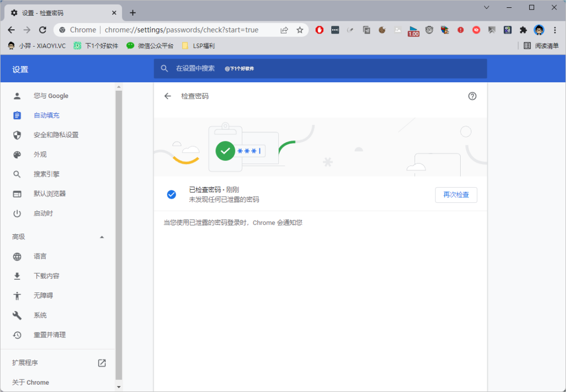Open the user profile avatar
This screenshot has width=566, height=392.
539,30
